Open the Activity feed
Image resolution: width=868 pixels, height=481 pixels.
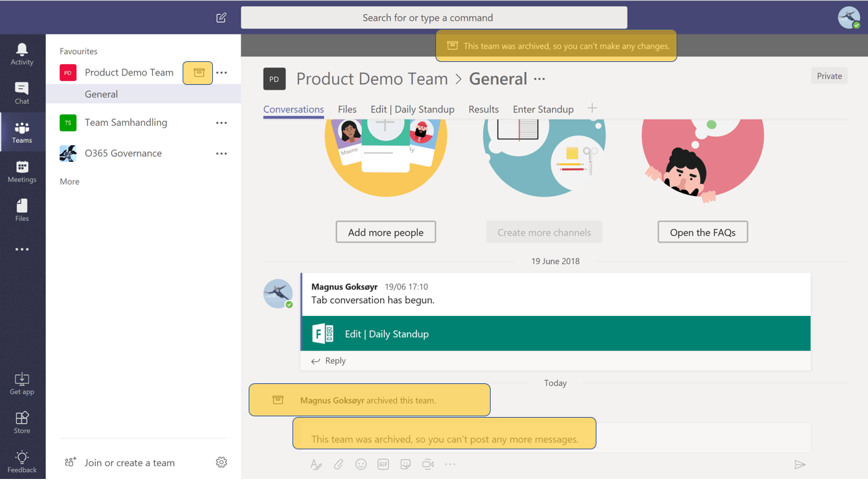(22, 53)
